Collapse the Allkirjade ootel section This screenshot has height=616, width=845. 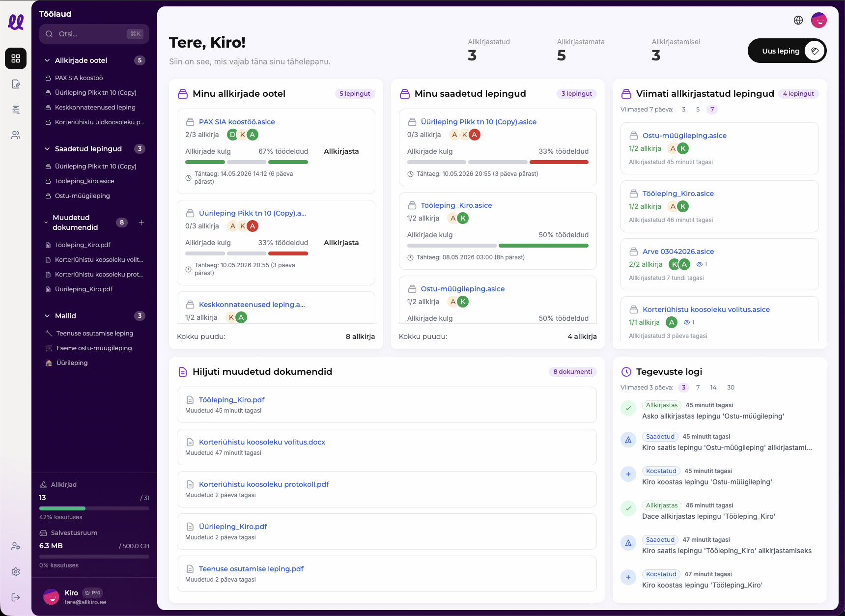(x=47, y=60)
